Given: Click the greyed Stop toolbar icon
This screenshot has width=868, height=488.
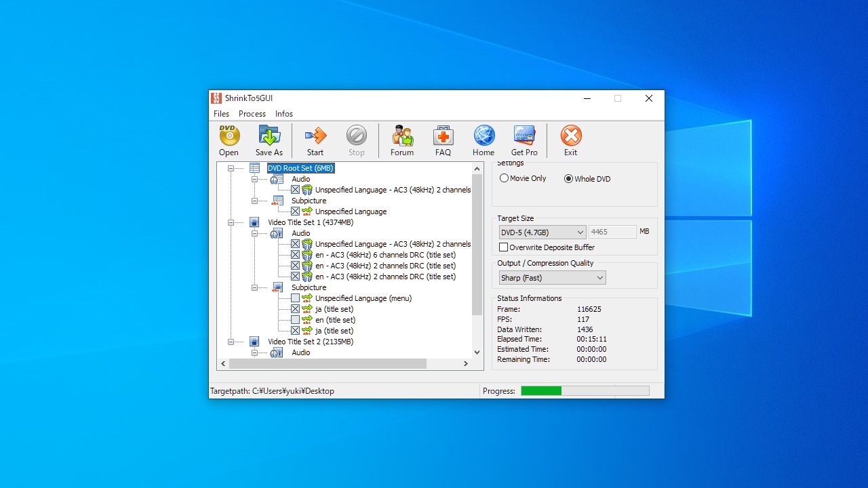Looking at the screenshot, I should click(357, 135).
